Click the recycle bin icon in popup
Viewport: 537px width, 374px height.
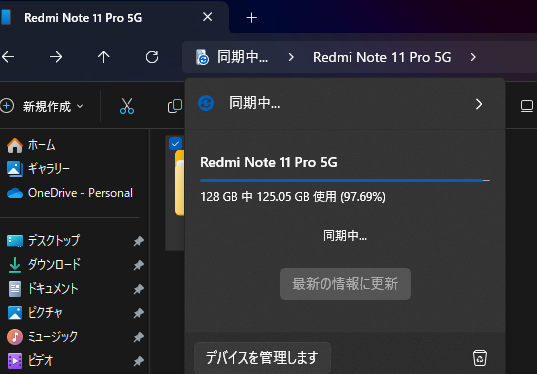click(x=480, y=358)
